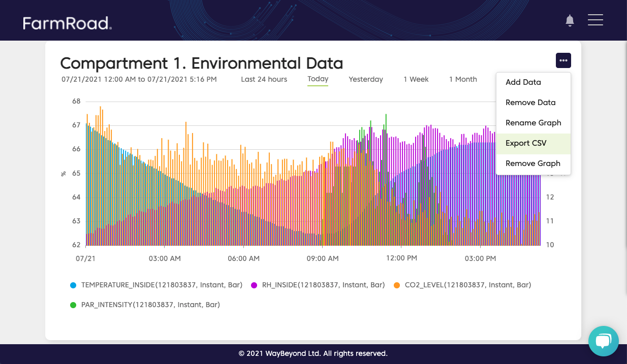Toggle CO2_LEVEL legend orange dot
The width and height of the screenshot is (627, 364).
(397, 285)
